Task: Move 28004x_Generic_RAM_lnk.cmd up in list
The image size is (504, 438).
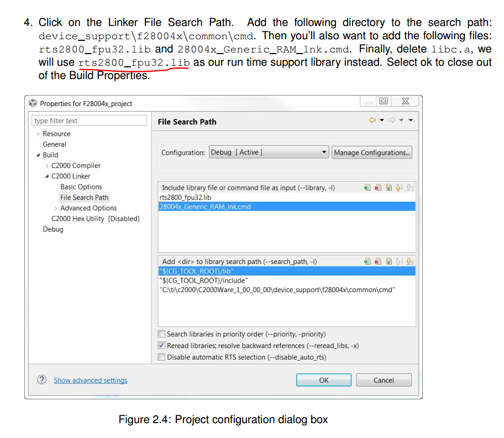Action: coord(398,188)
